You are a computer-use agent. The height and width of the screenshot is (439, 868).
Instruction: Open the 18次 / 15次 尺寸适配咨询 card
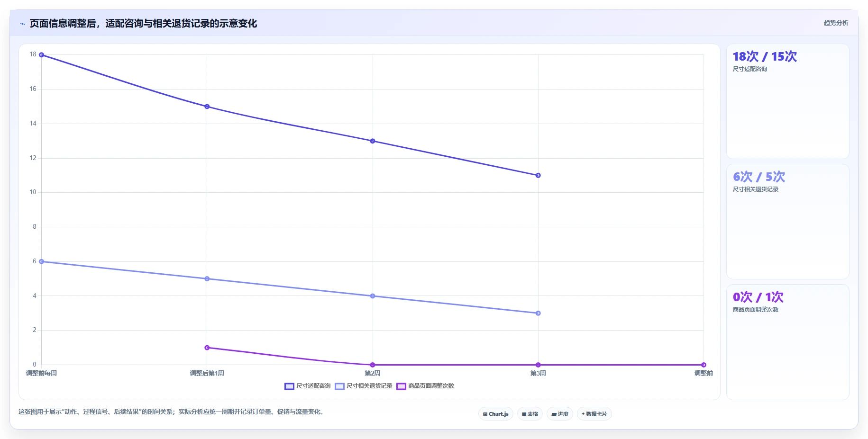click(x=787, y=101)
